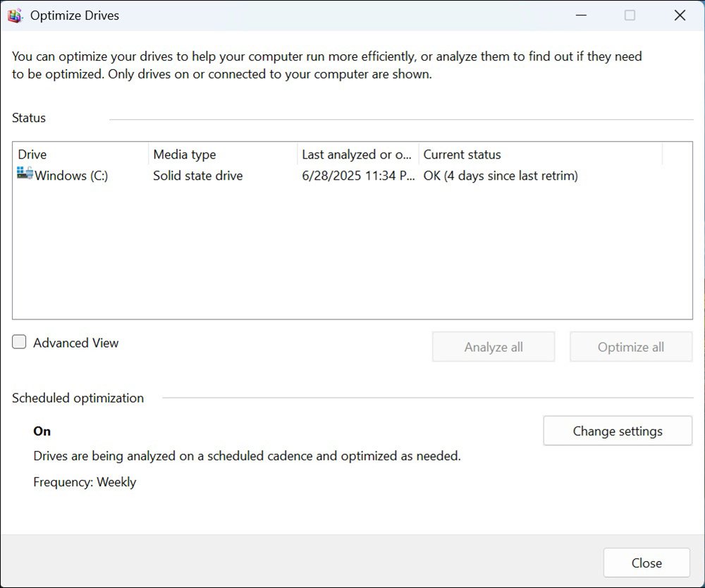Click empty area in the drive list

pos(352,261)
